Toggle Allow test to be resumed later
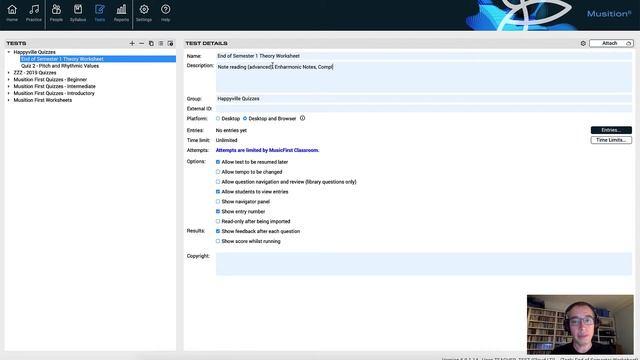This screenshot has width=640, height=360. pos(218,162)
